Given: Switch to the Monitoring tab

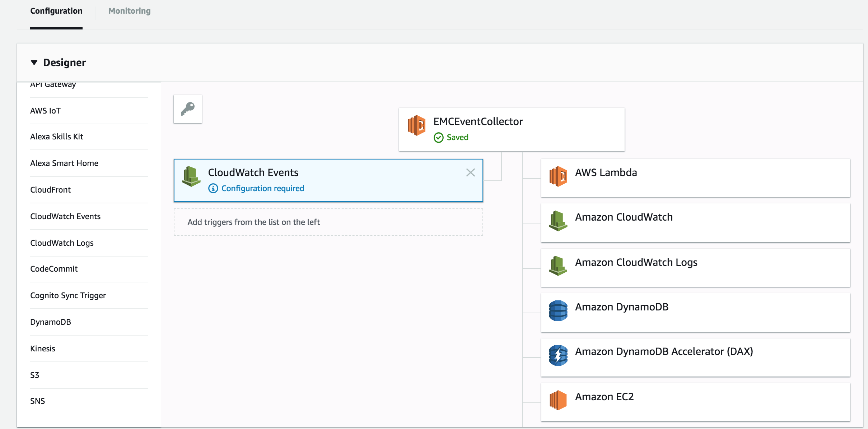Looking at the screenshot, I should point(130,11).
